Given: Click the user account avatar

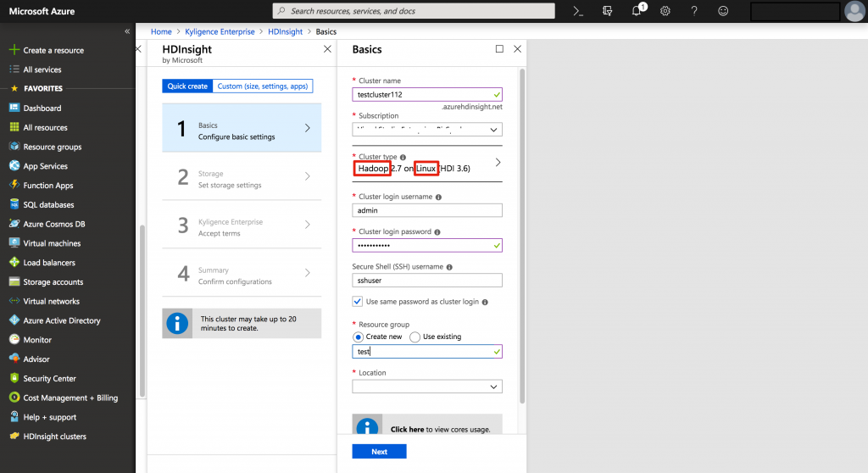Looking at the screenshot, I should click(x=854, y=11).
